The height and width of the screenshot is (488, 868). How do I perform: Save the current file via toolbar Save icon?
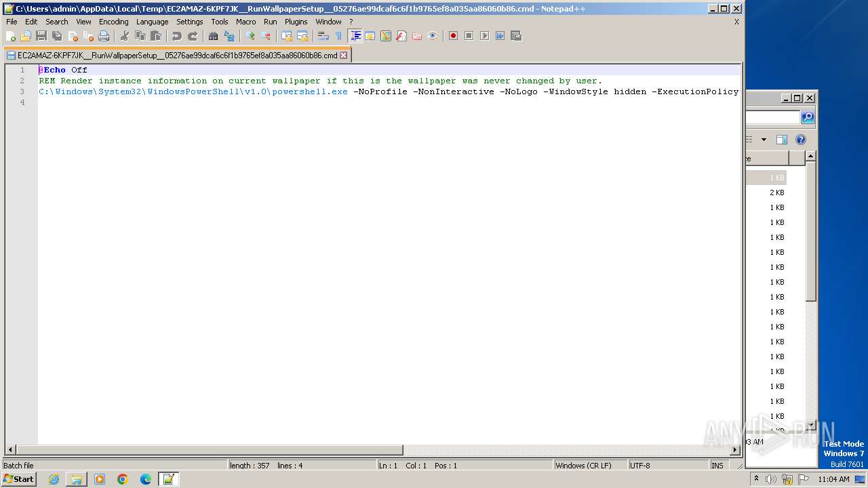(x=41, y=36)
